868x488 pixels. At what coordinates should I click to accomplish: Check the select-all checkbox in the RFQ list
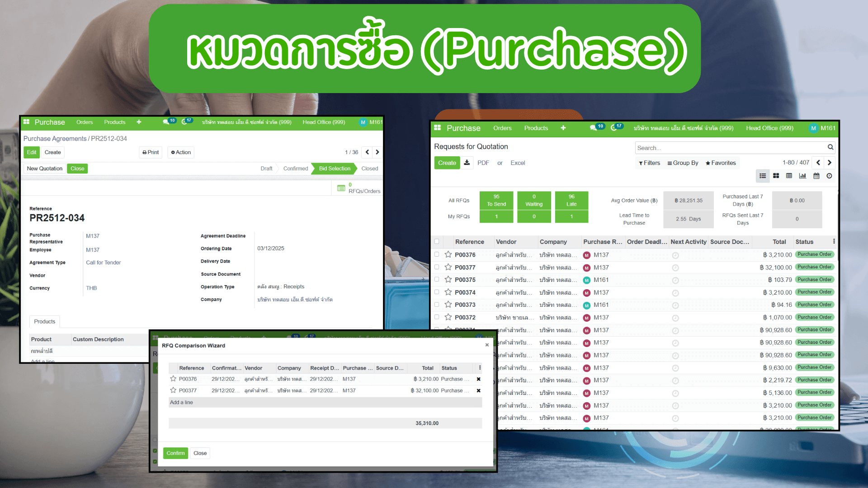437,242
